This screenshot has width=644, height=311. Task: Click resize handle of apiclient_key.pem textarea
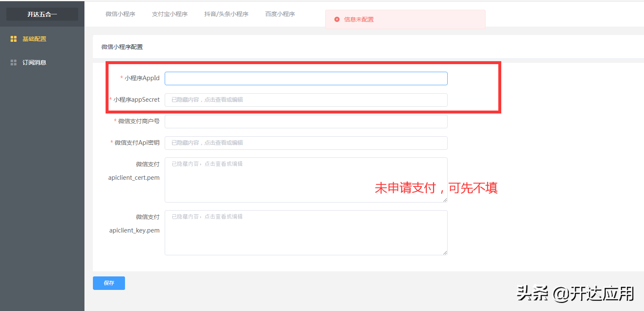coord(445,252)
